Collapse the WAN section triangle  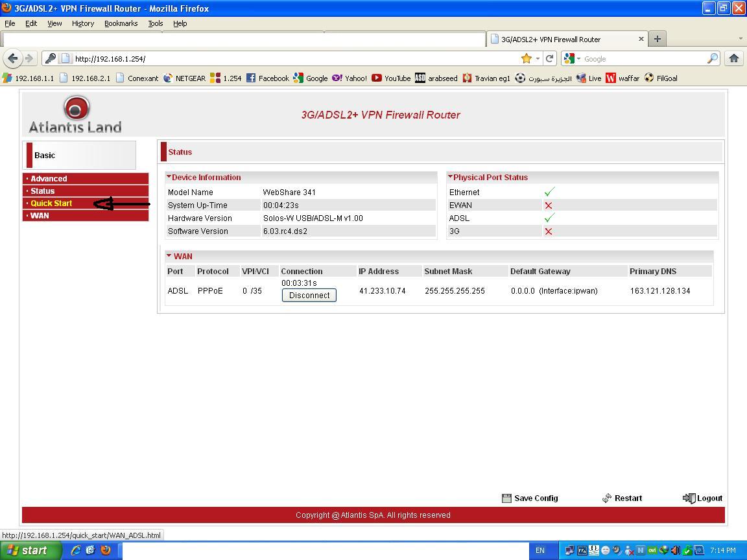[169, 256]
